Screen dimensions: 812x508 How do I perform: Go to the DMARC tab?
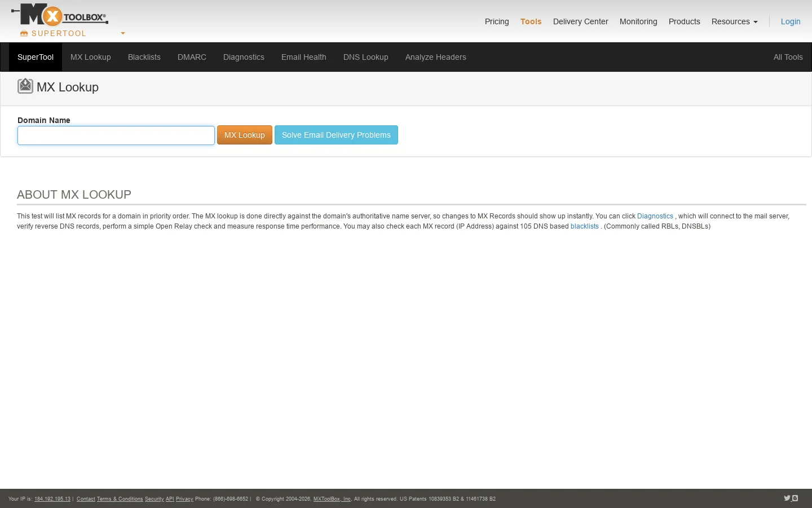click(192, 57)
